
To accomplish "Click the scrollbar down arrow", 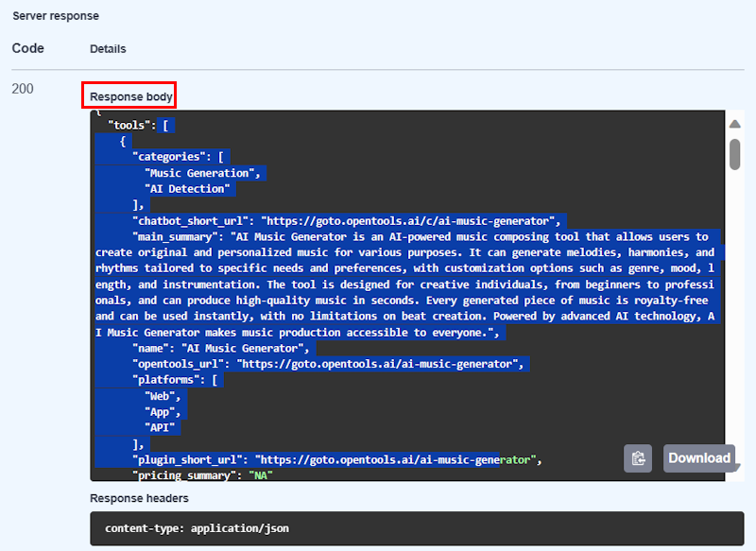I will tap(737, 466).
